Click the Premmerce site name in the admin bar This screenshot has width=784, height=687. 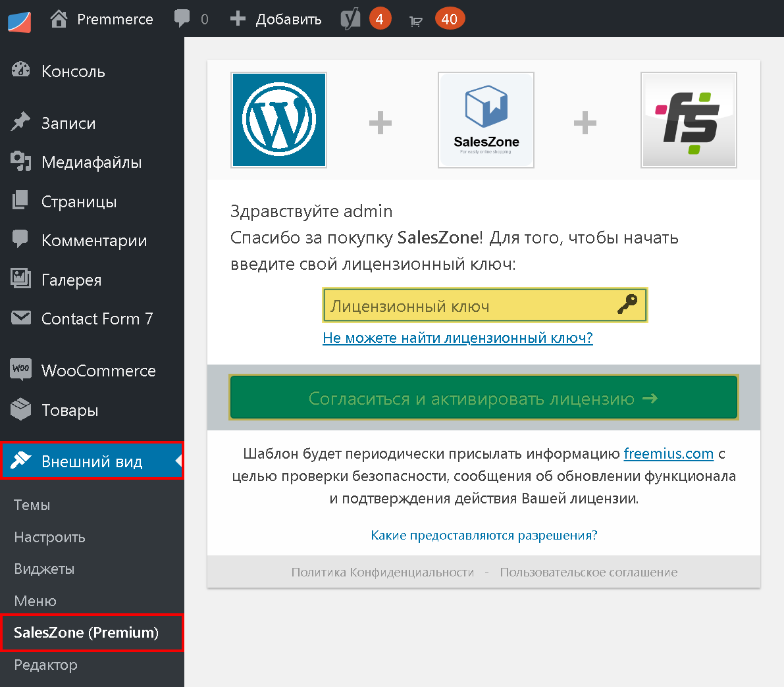click(x=115, y=19)
